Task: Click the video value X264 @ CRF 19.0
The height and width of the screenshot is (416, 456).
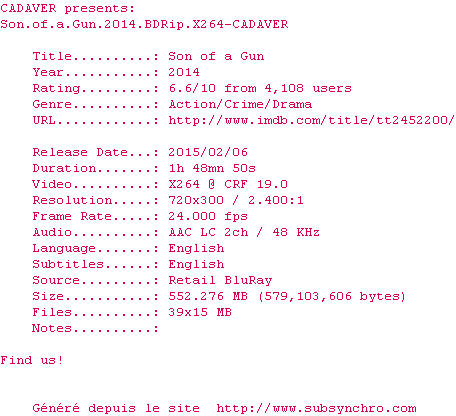Action: (228, 184)
